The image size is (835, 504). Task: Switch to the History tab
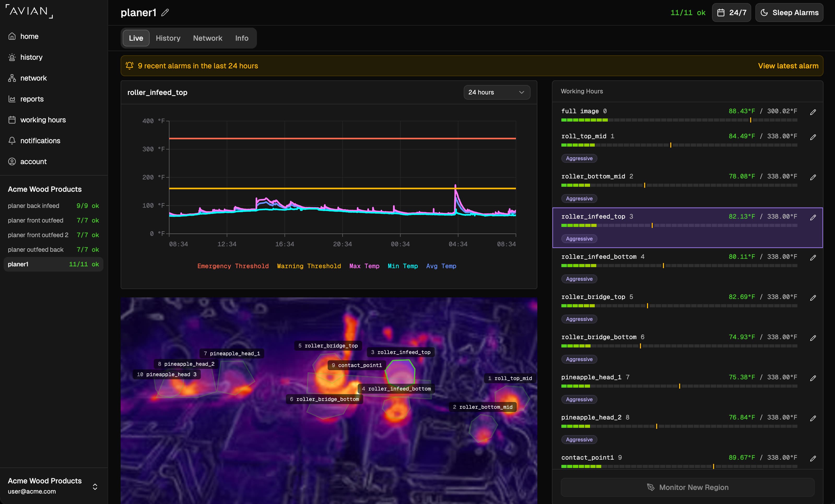[x=168, y=38]
